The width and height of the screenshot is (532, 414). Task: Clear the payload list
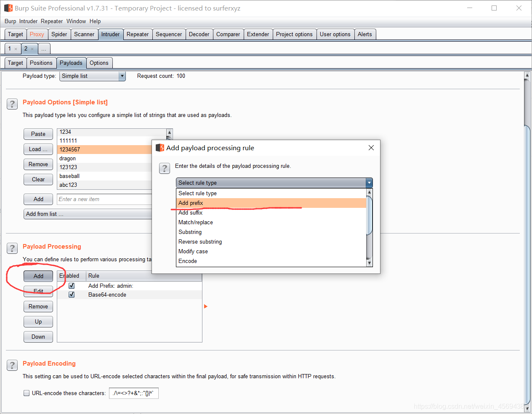(x=38, y=179)
